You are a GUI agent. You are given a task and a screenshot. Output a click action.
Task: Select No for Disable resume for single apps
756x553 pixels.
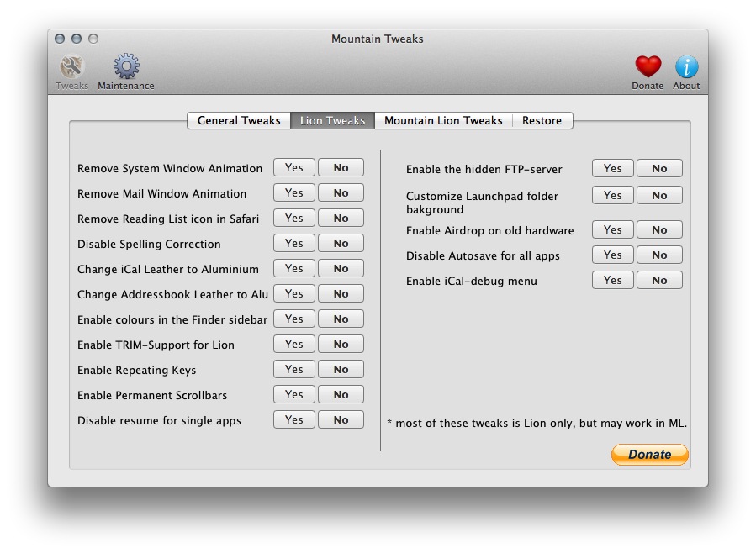[341, 419]
